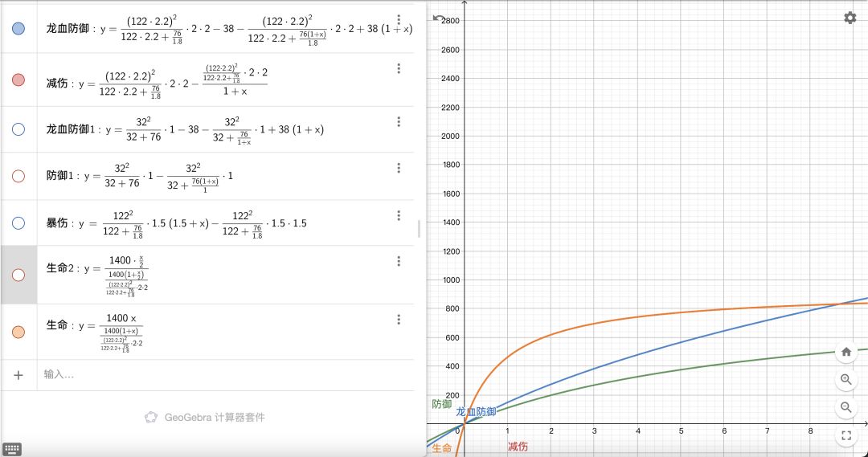Open more options for 生命2 row
Viewport: 868px width, 457px height.
coord(399,261)
